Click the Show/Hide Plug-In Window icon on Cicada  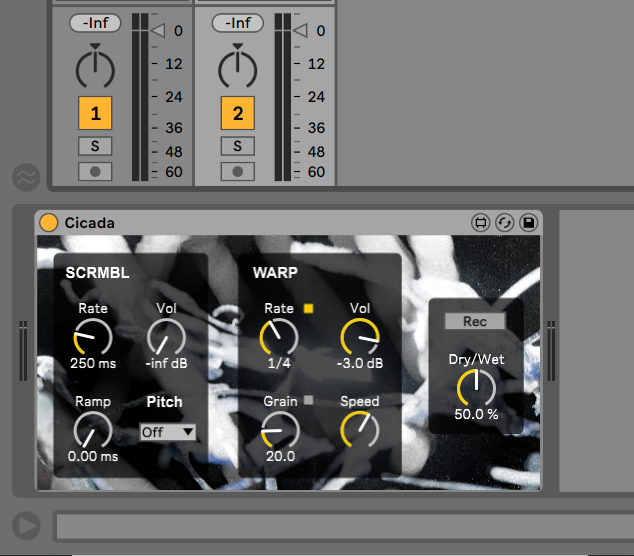click(x=480, y=222)
